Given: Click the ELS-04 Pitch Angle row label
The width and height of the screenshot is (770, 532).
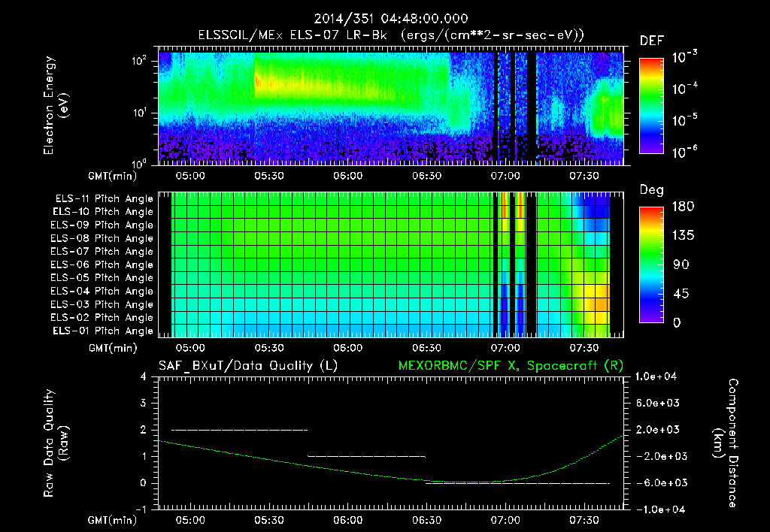Looking at the screenshot, I should (x=102, y=292).
